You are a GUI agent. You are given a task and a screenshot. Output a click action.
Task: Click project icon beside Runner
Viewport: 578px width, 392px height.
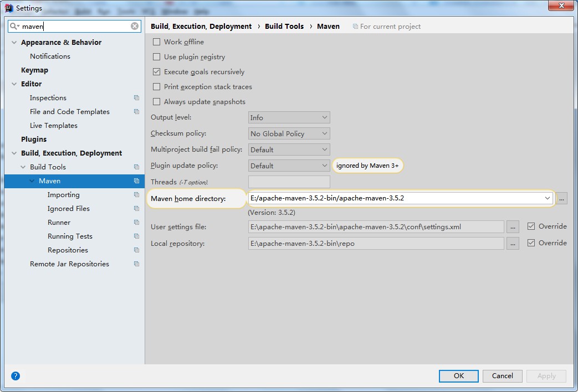coord(136,222)
